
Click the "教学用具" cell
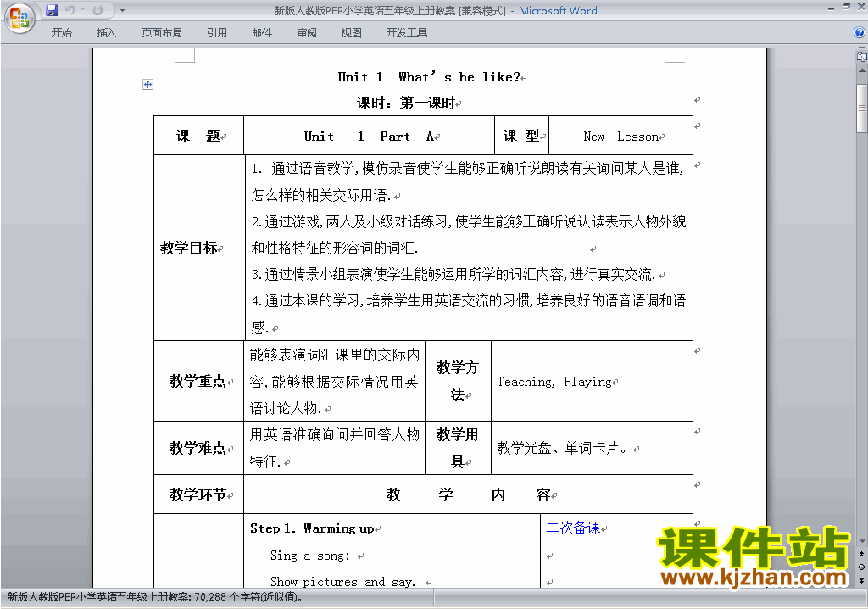click(x=458, y=448)
